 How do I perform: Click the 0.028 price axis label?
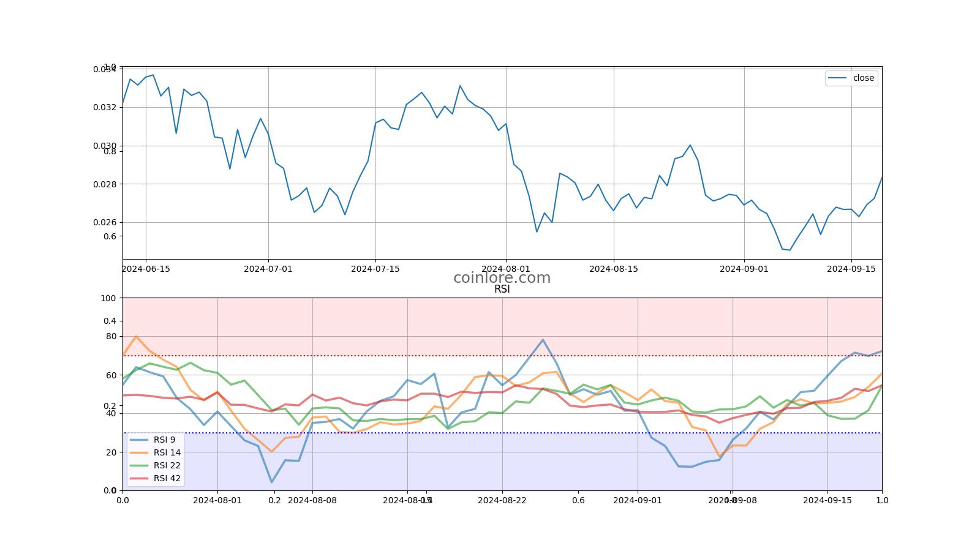pos(104,184)
